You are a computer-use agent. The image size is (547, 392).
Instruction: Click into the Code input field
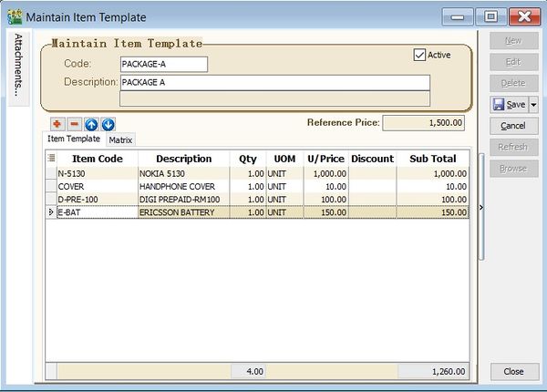pos(164,64)
